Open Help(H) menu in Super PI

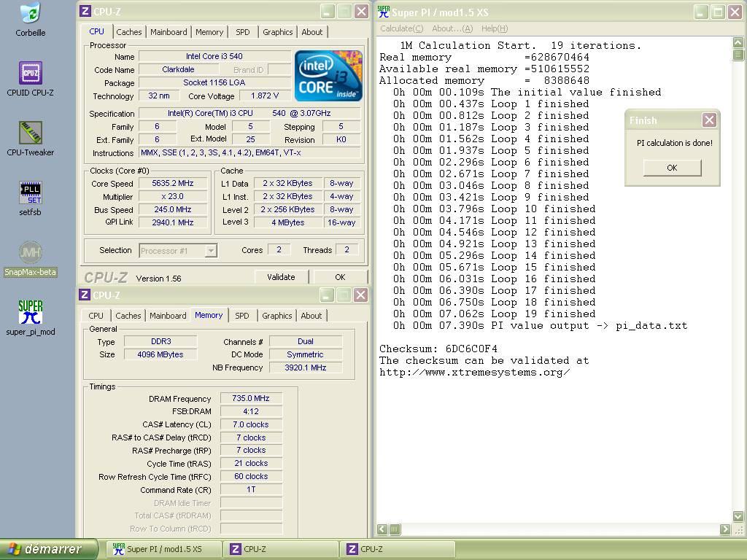tap(495, 28)
